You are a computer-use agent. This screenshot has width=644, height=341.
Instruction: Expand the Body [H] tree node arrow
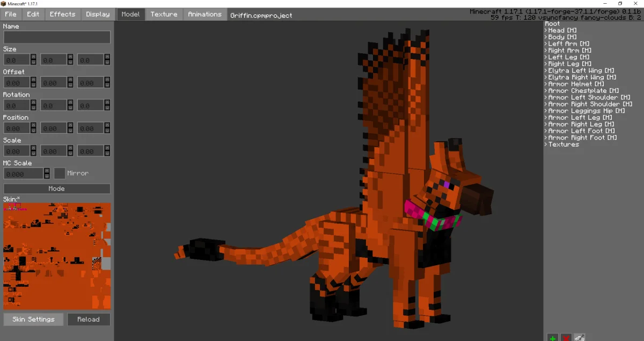tap(546, 37)
